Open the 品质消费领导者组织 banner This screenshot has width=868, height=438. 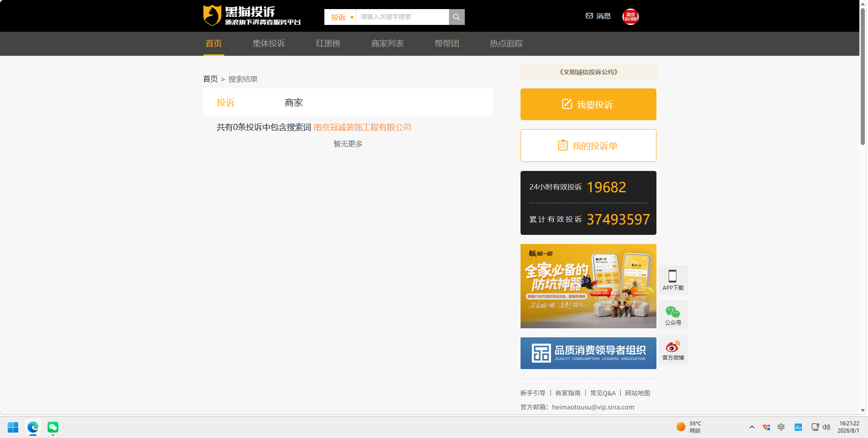pos(588,353)
